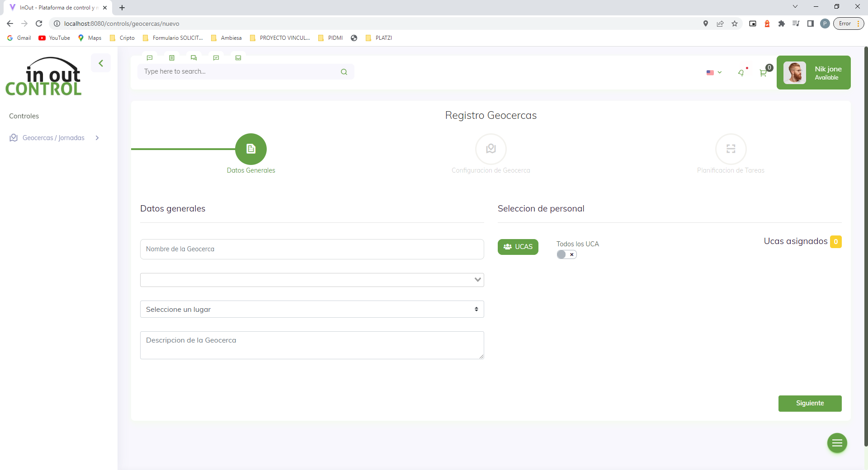Click the Siguiente button

coord(810,403)
